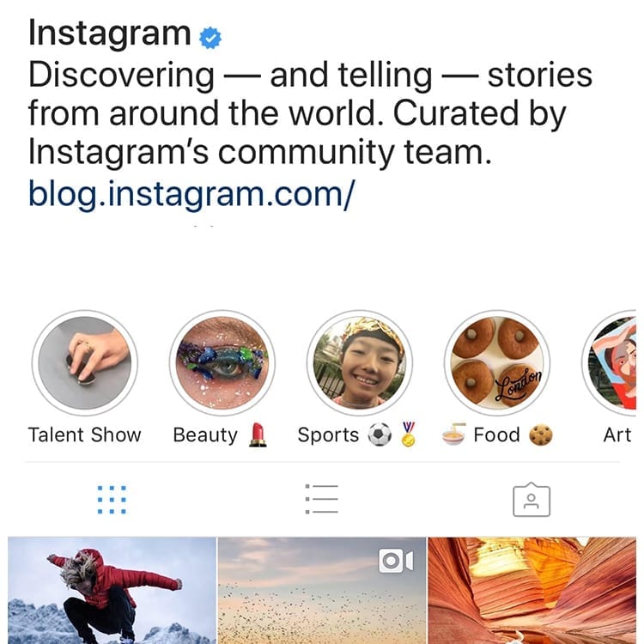
Task: Click the noodle bowl emoji beside Food
Action: (x=454, y=434)
